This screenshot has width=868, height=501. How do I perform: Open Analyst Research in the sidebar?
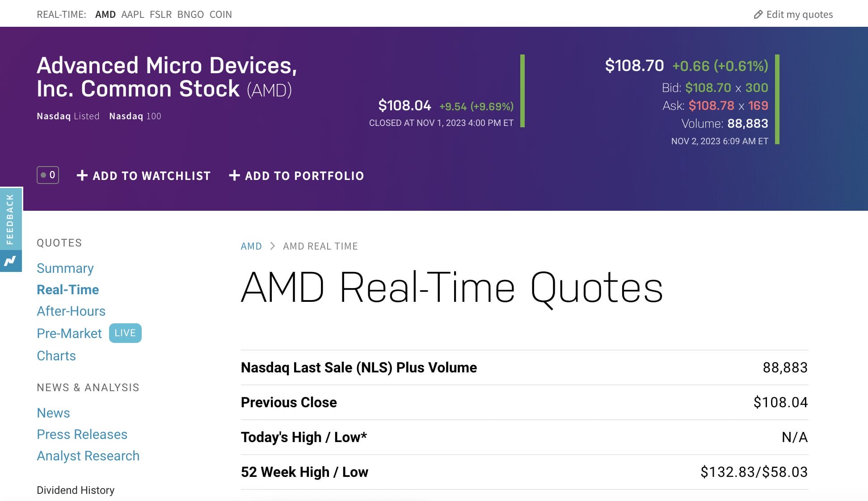coord(88,456)
